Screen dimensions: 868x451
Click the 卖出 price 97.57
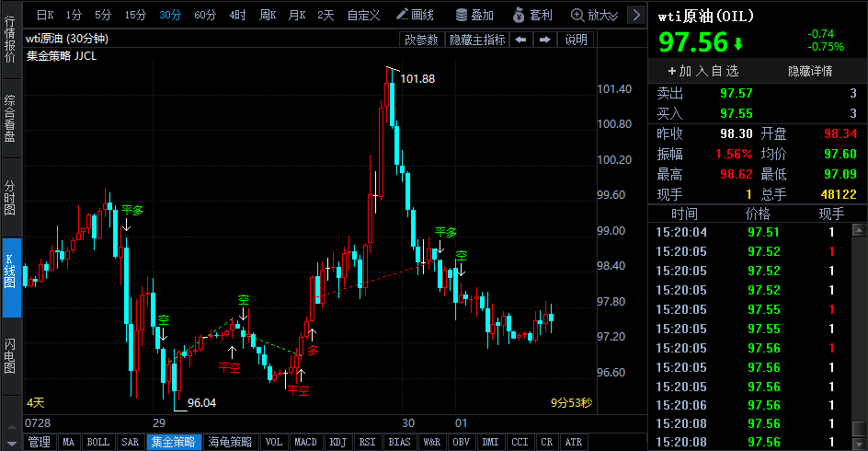click(x=737, y=93)
